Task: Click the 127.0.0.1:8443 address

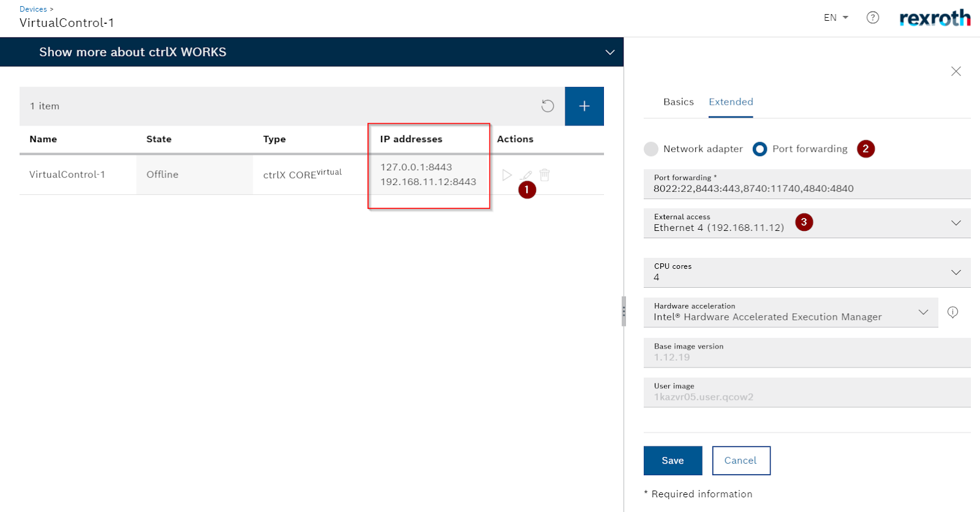Action: pyautogui.click(x=416, y=167)
